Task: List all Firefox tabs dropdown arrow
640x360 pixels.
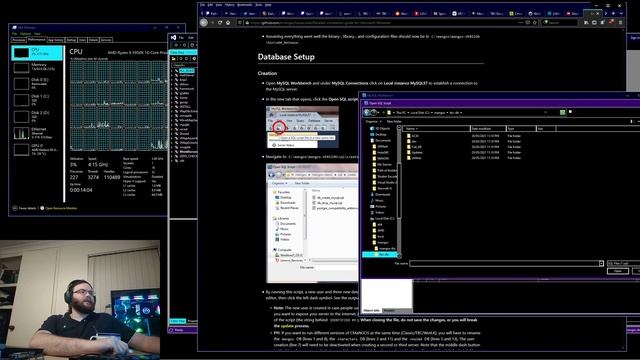Action: [621, 13]
